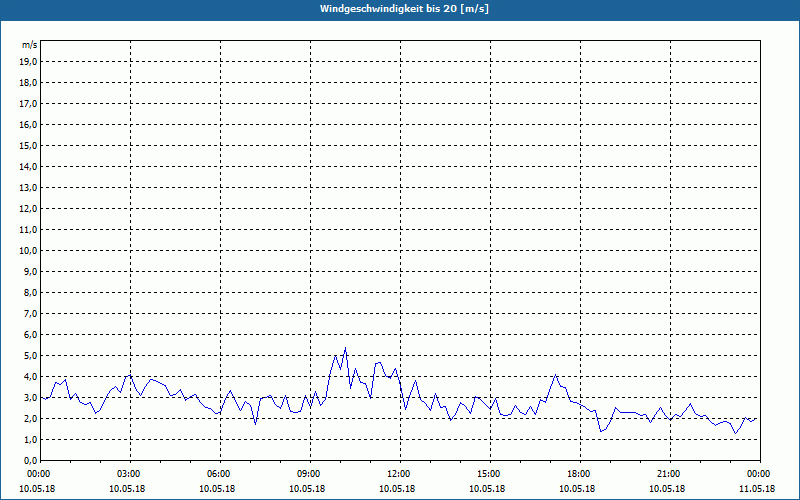Click the 14,0 y-axis label
This screenshot has width=800, height=500.
pyautogui.click(x=28, y=166)
